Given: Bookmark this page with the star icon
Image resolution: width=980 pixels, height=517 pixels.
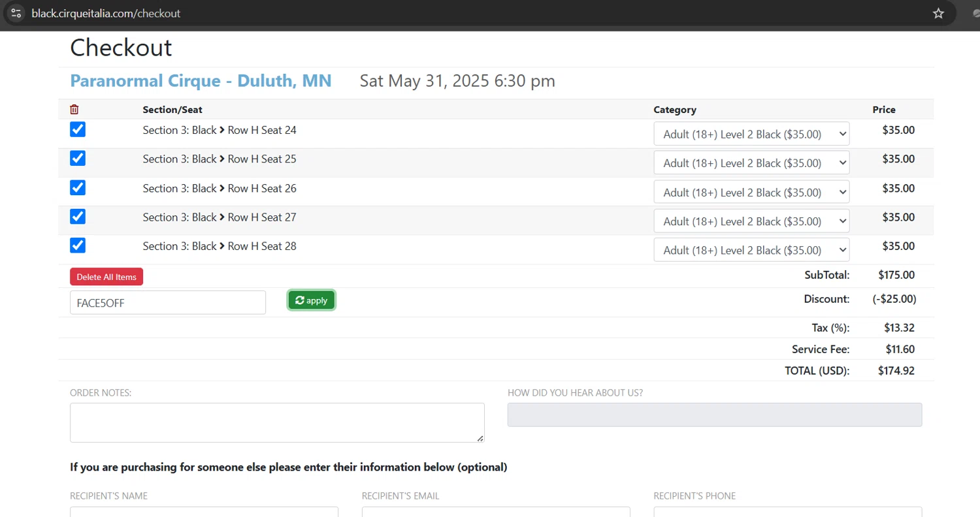Looking at the screenshot, I should click(x=938, y=13).
